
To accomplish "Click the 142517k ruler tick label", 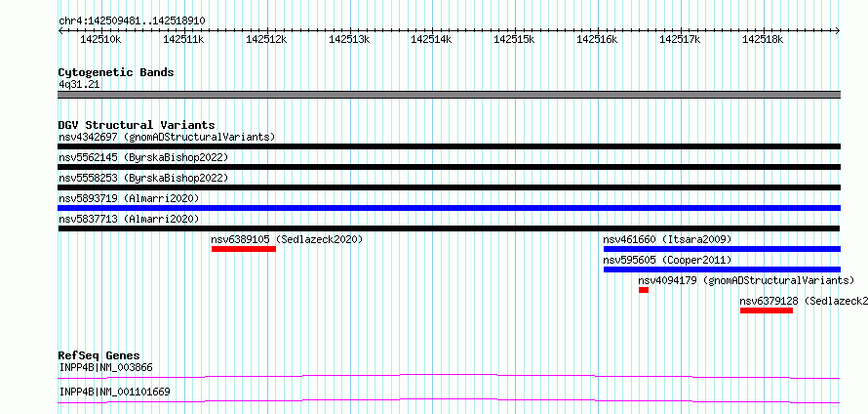I will tap(681, 40).
